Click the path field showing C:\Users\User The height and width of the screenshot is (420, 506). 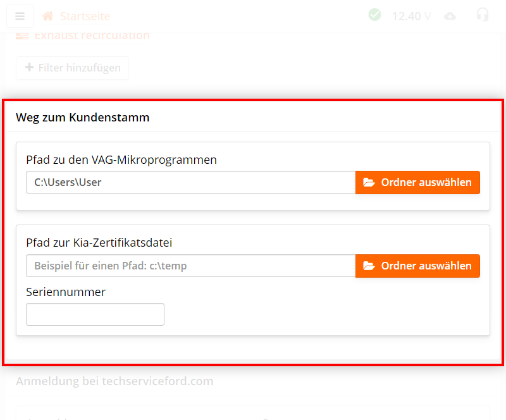coord(190,182)
